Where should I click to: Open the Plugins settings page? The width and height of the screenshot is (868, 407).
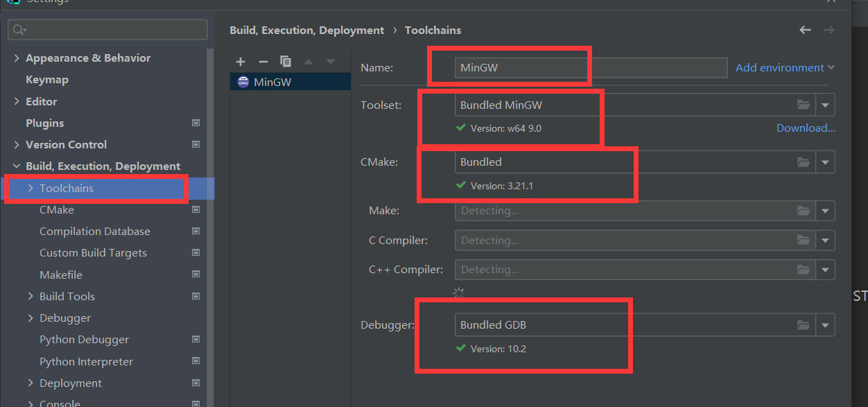(x=44, y=123)
